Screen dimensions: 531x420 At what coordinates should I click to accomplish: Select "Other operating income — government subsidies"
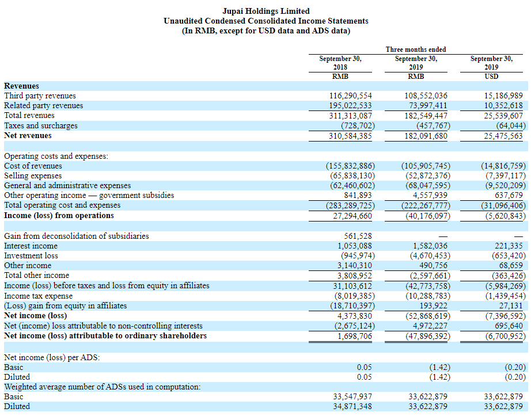(89, 195)
